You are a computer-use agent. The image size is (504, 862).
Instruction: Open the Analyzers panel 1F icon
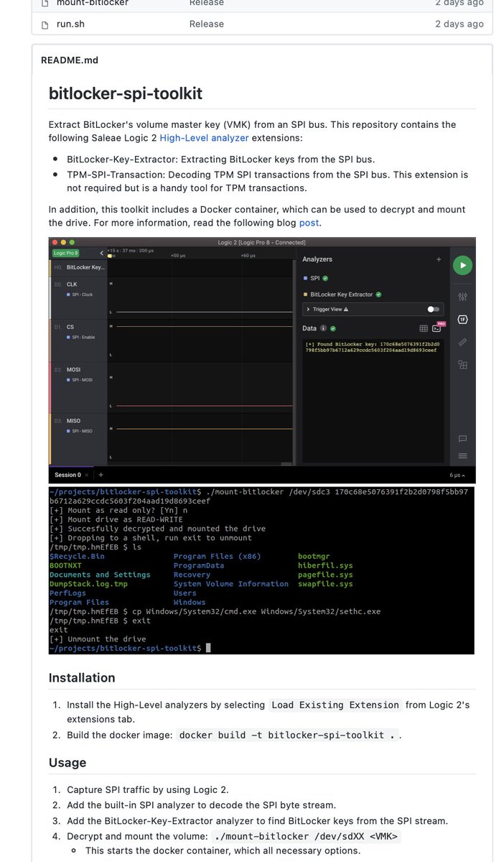click(x=462, y=319)
